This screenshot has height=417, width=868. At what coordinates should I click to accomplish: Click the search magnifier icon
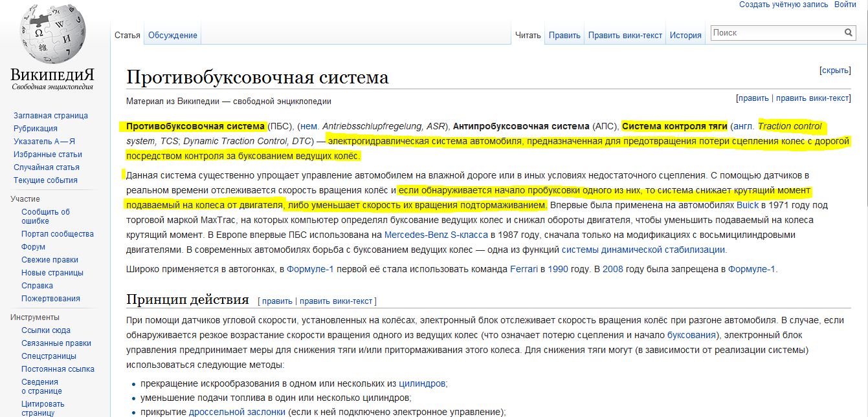tap(849, 32)
